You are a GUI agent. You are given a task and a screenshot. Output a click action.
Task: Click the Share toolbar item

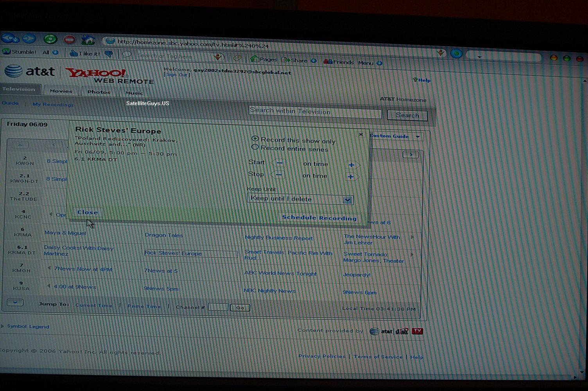[294, 60]
